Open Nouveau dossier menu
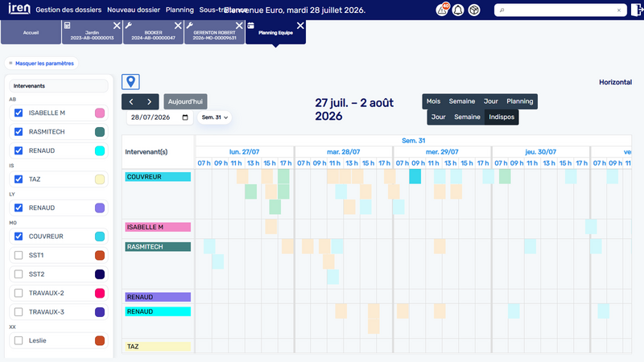Image resolution: width=644 pixels, height=362 pixels. click(134, 10)
